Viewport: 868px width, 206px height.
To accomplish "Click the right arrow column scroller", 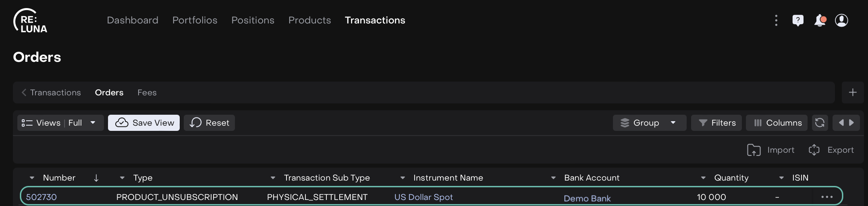I will pyautogui.click(x=851, y=123).
